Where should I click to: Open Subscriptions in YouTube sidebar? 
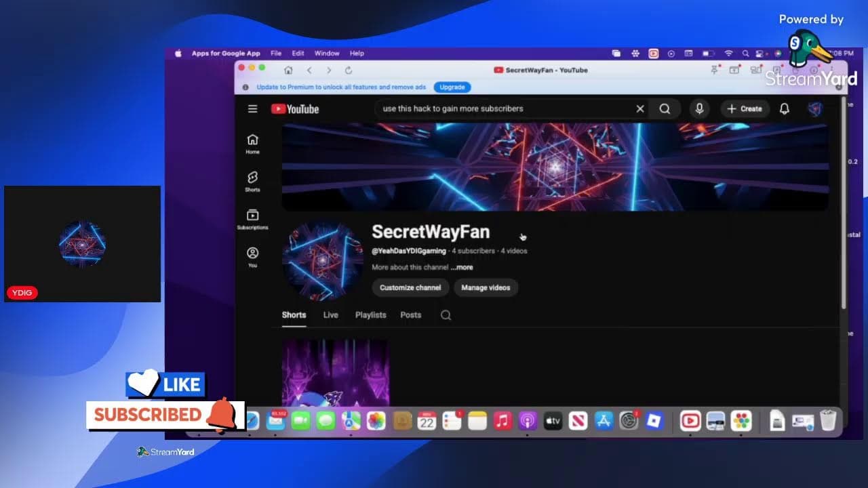pos(253,219)
